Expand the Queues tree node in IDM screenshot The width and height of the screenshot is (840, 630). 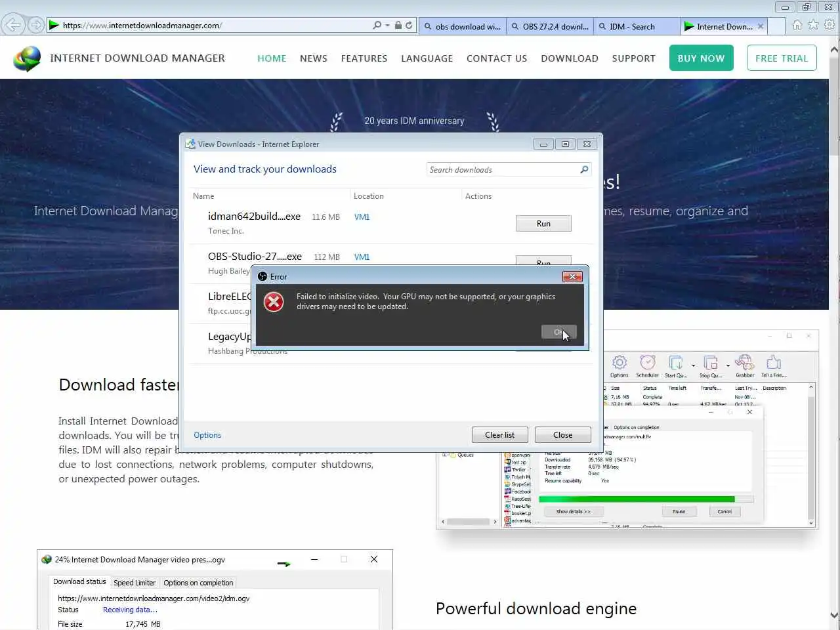(x=444, y=455)
